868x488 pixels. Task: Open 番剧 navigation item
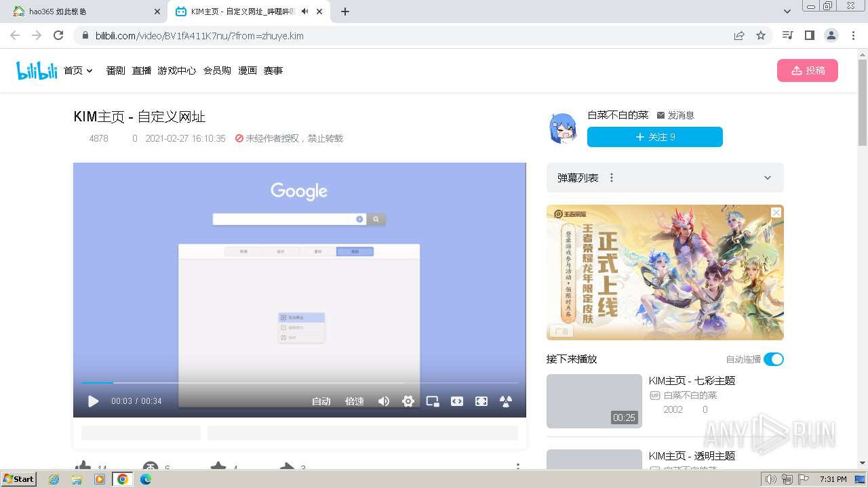click(x=116, y=70)
